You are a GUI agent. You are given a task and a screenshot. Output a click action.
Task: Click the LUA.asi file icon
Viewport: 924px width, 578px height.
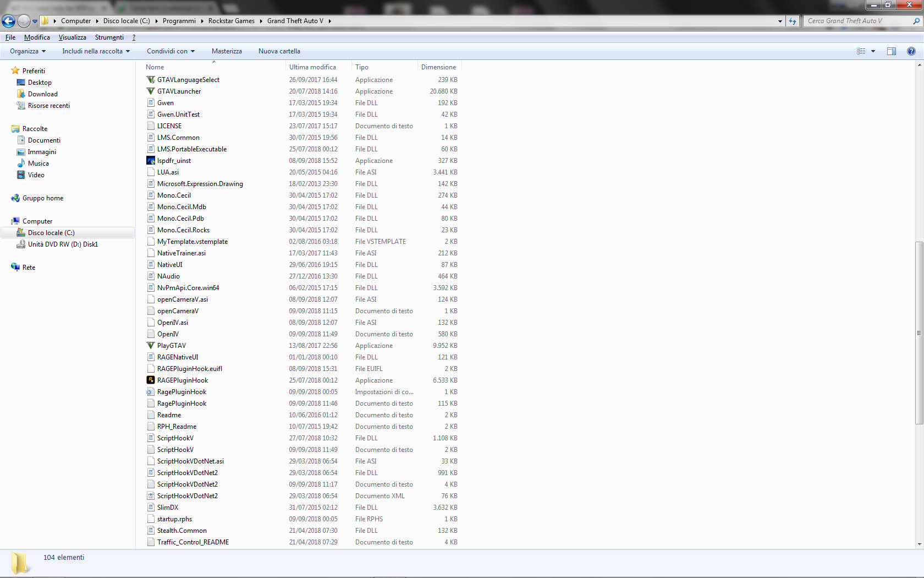[x=151, y=172]
